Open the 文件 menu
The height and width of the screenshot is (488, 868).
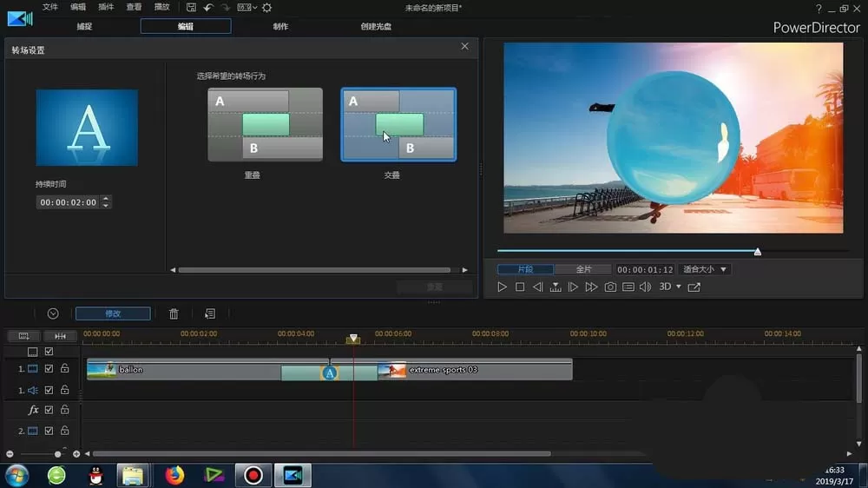[49, 7]
